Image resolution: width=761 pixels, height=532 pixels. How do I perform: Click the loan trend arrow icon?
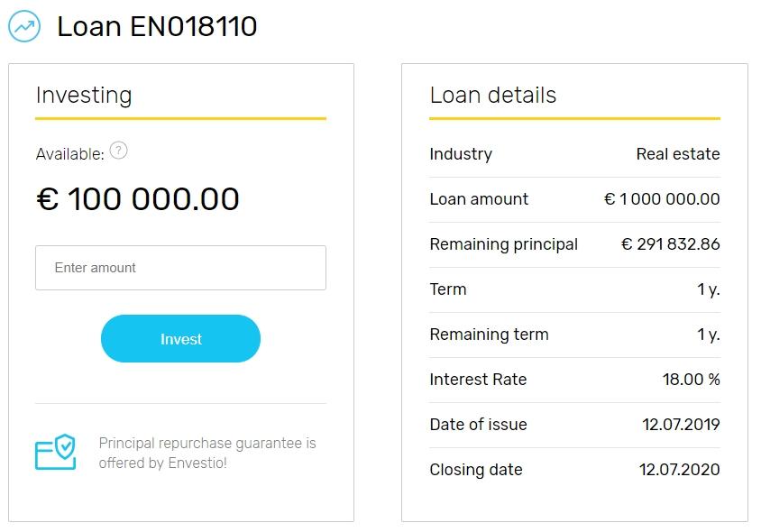(24, 26)
